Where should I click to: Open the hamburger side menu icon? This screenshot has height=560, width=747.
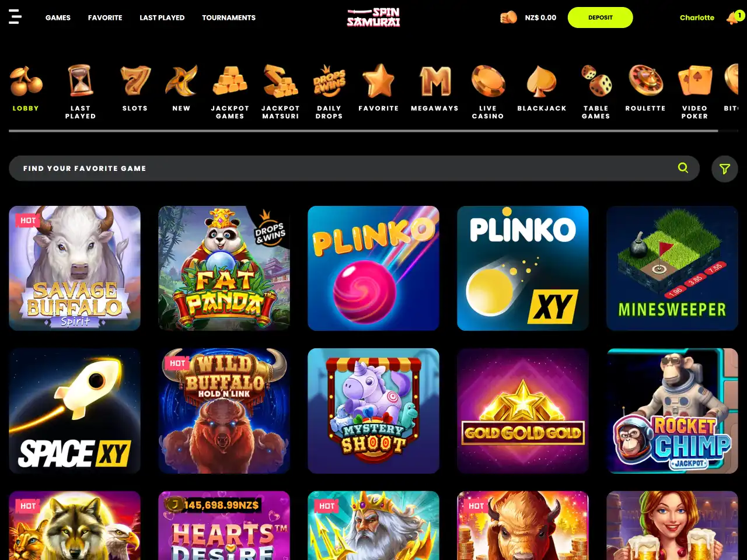coord(15,17)
